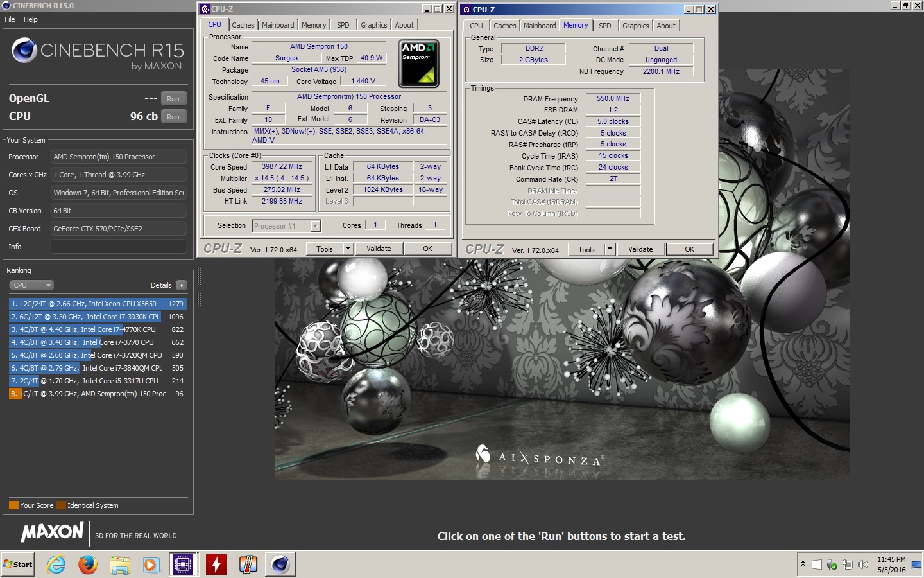
Task: Click Tools button in right CPU-Z
Action: (x=586, y=249)
